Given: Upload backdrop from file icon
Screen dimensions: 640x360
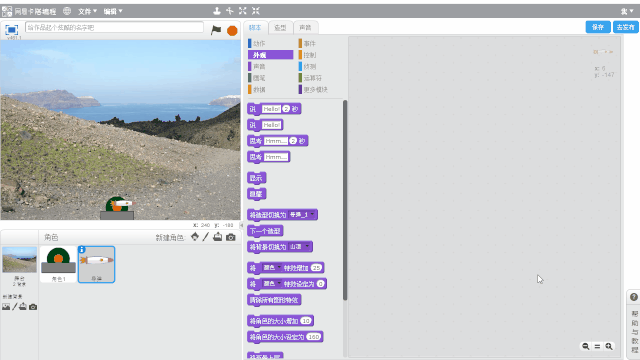Looking at the screenshot, I should [x=23, y=307].
